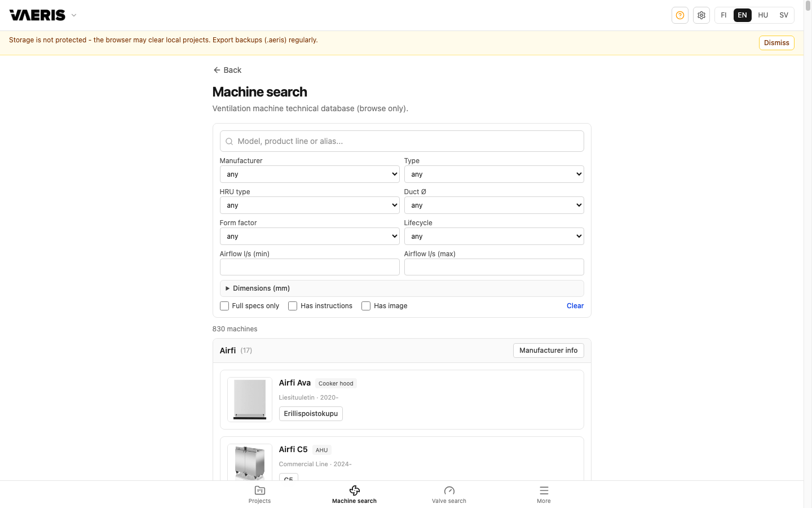The width and height of the screenshot is (812, 508).
Task: Dismiss the storage warning banner
Action: [776, 43]
